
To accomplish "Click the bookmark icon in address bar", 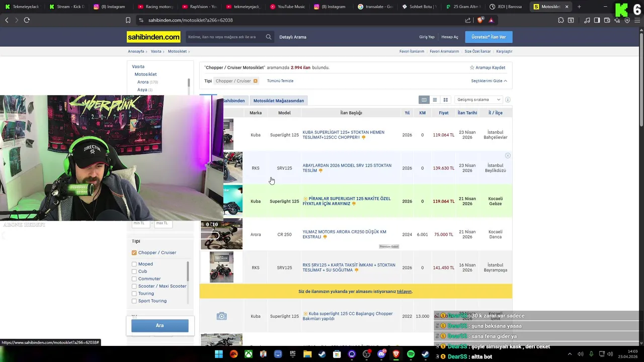I will point(128,20).
